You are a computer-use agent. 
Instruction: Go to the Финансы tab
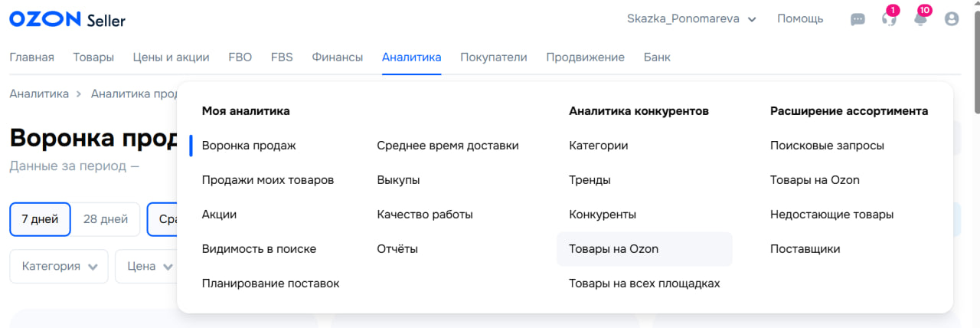(337, 57)
